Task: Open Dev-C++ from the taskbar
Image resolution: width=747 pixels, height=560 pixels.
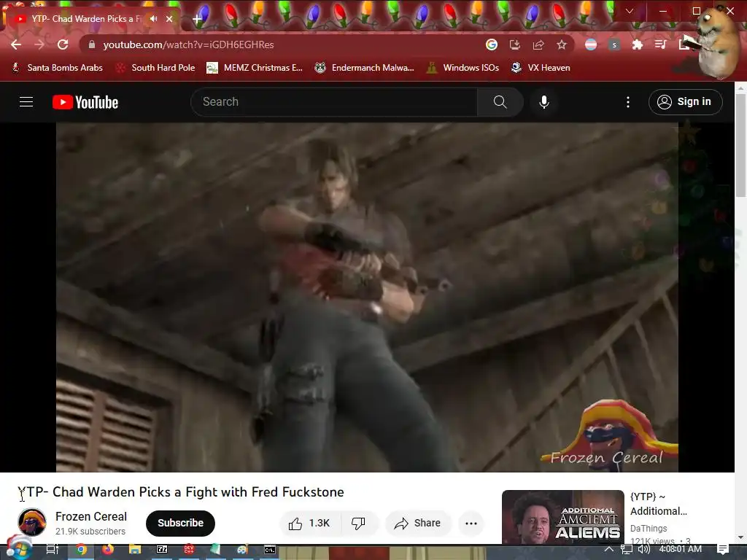Action: tap(189, 550)
